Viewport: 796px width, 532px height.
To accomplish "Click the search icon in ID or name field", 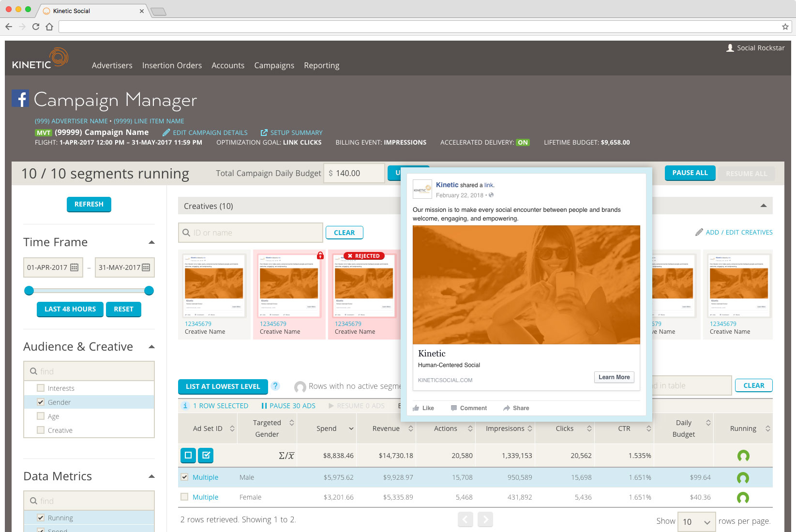I will coord(186,233).
